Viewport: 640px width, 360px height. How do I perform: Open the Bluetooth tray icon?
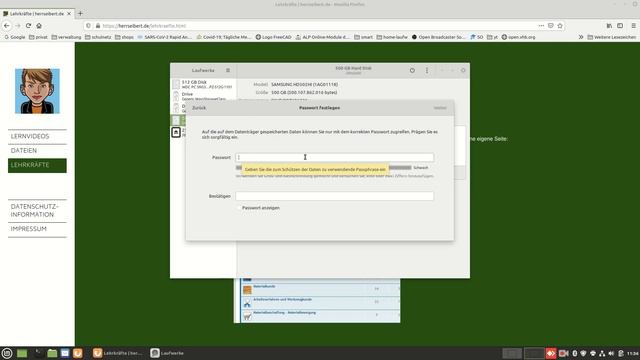[x=574, y=353]
